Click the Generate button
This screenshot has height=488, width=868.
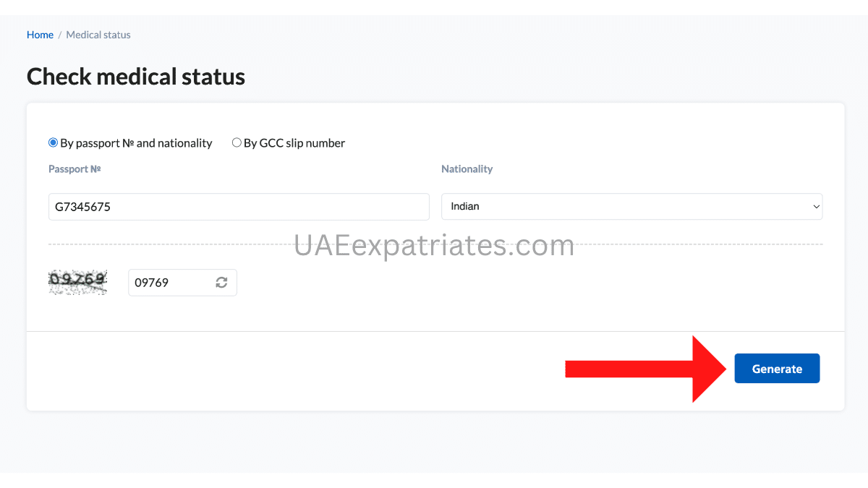(x=777, y=368)
